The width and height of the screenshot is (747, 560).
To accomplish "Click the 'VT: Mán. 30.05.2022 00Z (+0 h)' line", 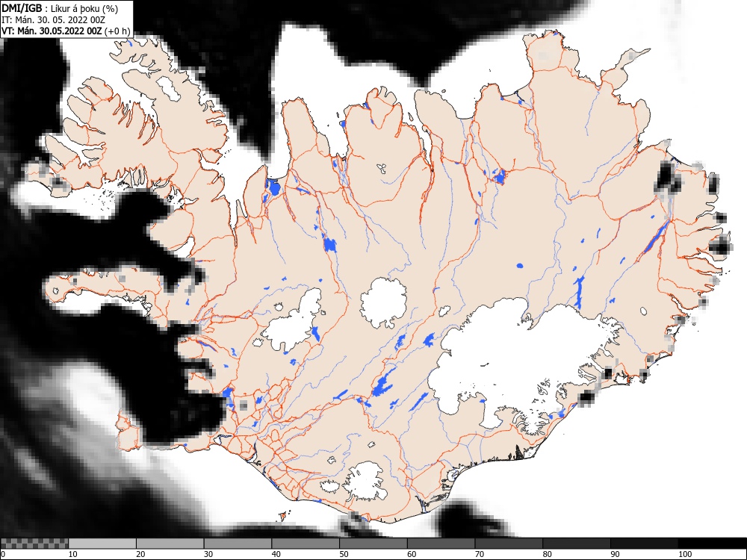I will [x=66, y=31].
